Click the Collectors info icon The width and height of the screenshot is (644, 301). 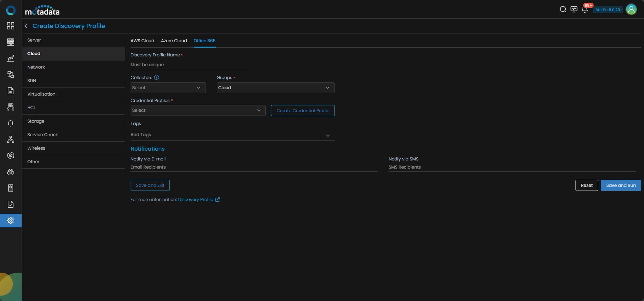click(157, 77)
